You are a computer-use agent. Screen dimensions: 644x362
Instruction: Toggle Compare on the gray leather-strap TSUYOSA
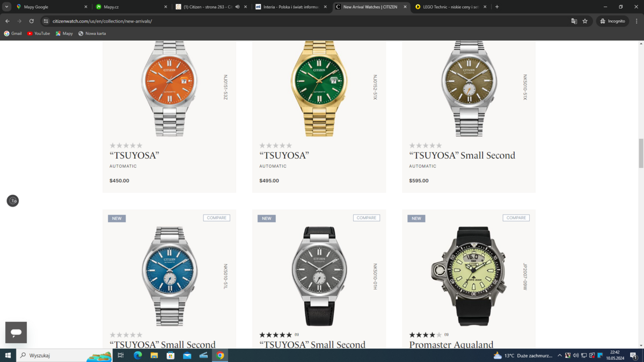point(366,218)
